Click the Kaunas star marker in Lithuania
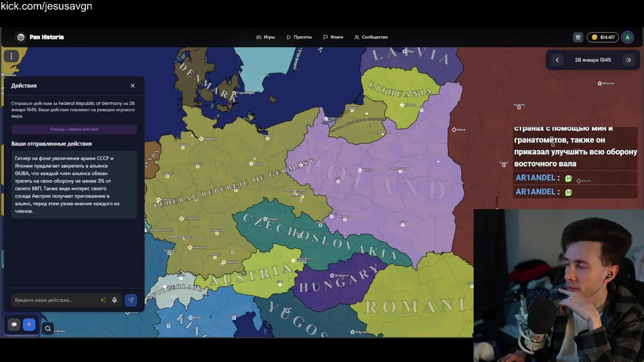644x362 pixels. [401, 105]
